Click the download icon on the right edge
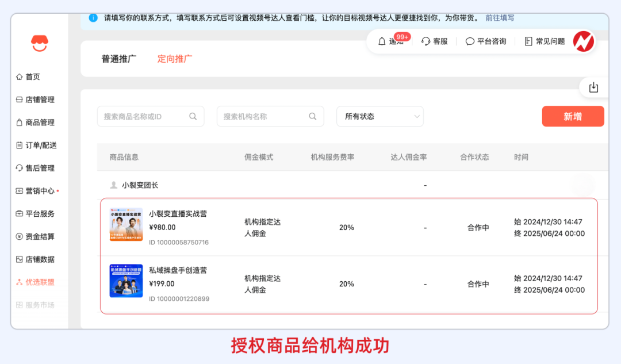This screenshot has width=621, height=364. pos(594,86)
